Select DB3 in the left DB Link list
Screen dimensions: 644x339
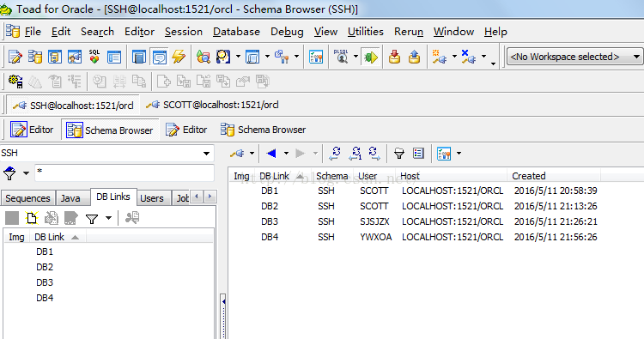(45, 282)
